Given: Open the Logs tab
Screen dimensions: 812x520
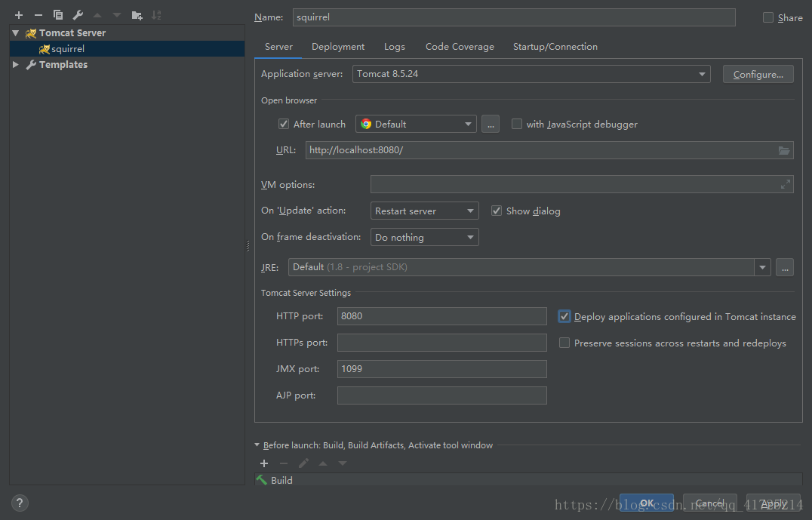Looking at the screenshot, I should click(x=395, y=47).
